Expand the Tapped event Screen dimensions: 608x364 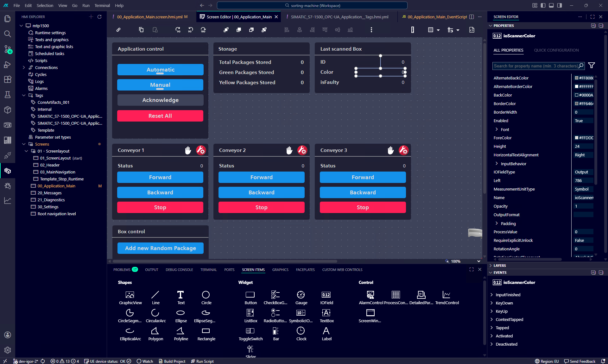491,328
